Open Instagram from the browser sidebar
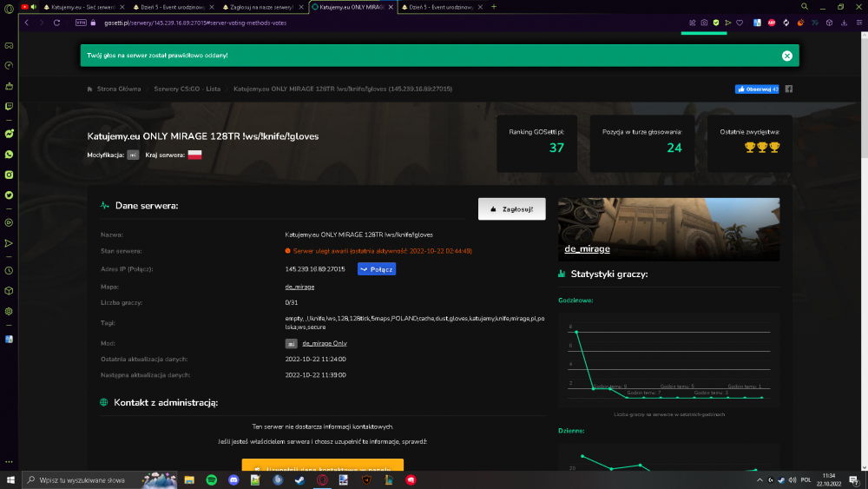 point(9,175)
